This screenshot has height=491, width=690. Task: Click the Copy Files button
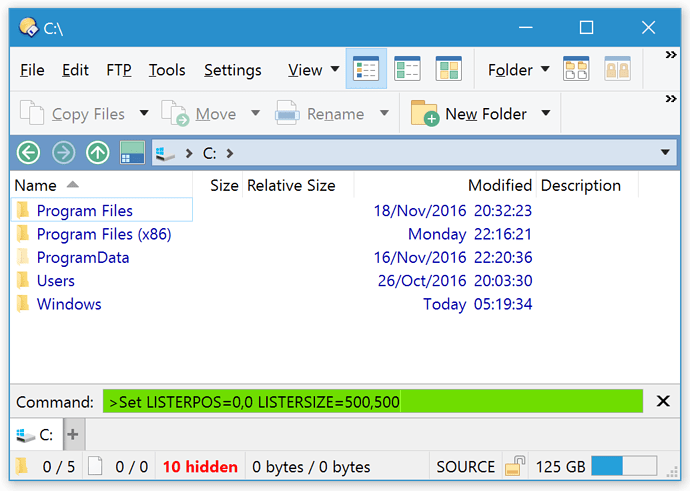click(x=73, y=114)
